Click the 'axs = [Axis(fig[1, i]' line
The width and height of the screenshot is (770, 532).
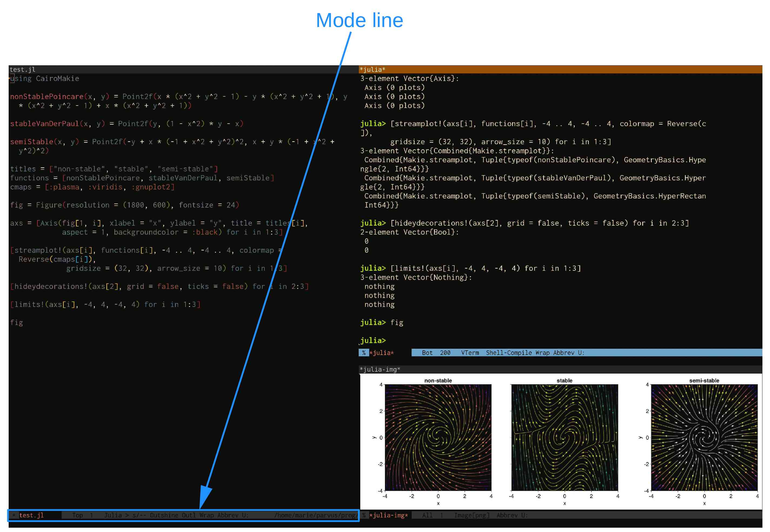coord(159,223)
